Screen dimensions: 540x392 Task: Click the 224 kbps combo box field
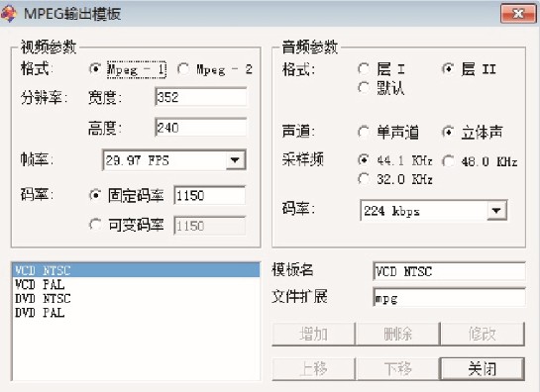433,210
